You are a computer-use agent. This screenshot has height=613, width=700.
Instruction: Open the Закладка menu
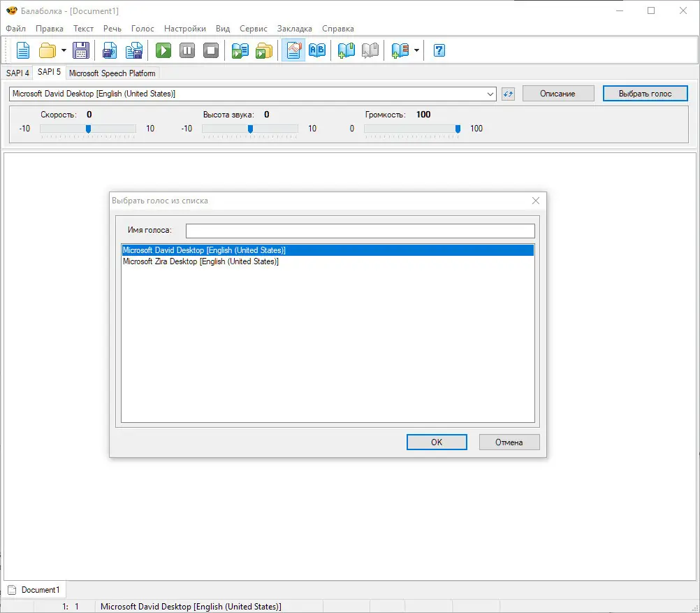pos(295,29)
